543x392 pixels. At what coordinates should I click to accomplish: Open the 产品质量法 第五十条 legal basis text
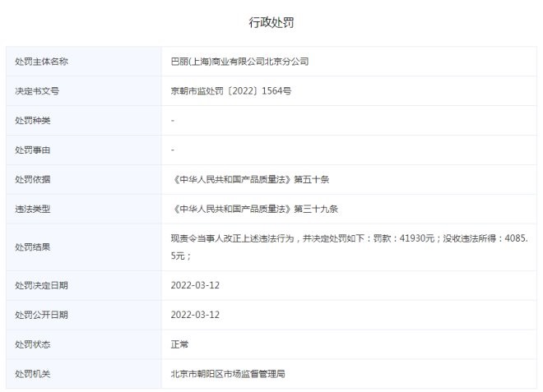tap(250, 179)
